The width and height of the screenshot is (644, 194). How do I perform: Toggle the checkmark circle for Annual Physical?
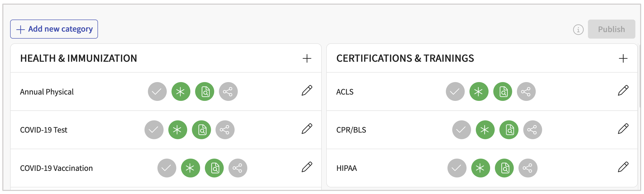click(157, 92)
